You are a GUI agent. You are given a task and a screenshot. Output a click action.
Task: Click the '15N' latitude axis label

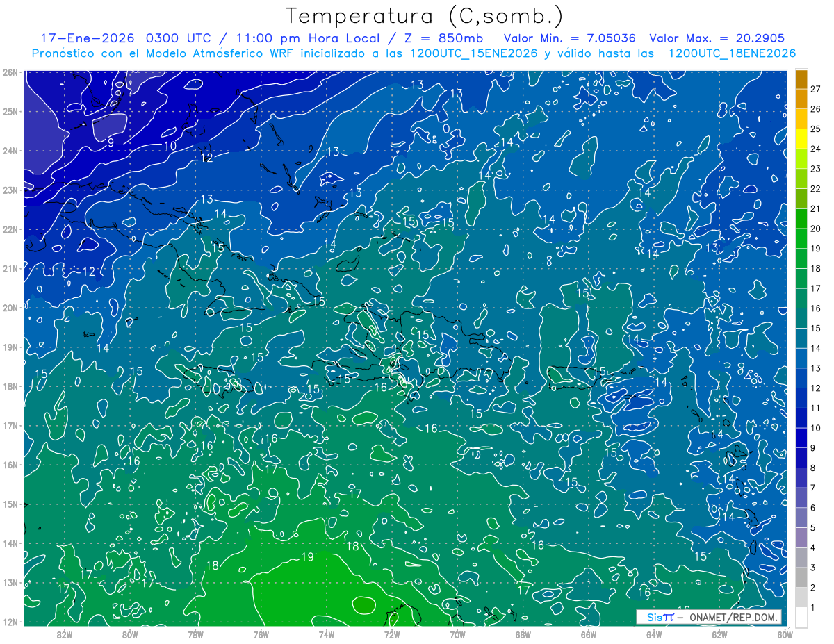click(10, 504)
